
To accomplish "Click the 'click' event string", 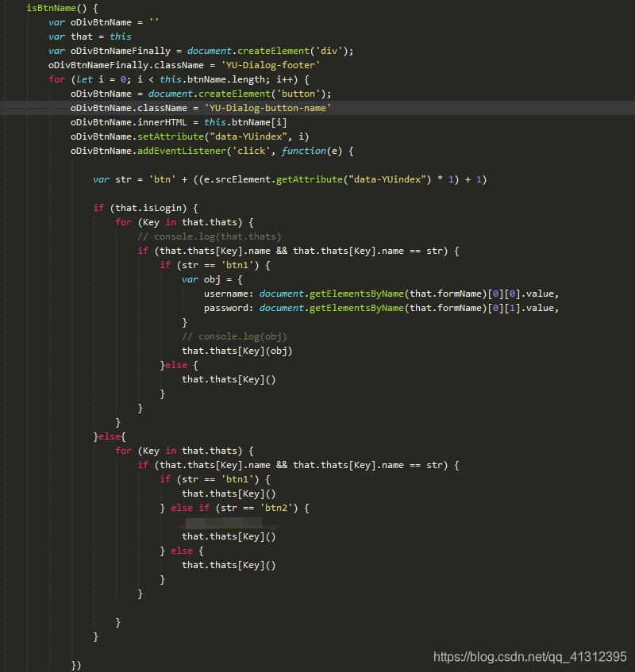I will click(x=252, y=151).
